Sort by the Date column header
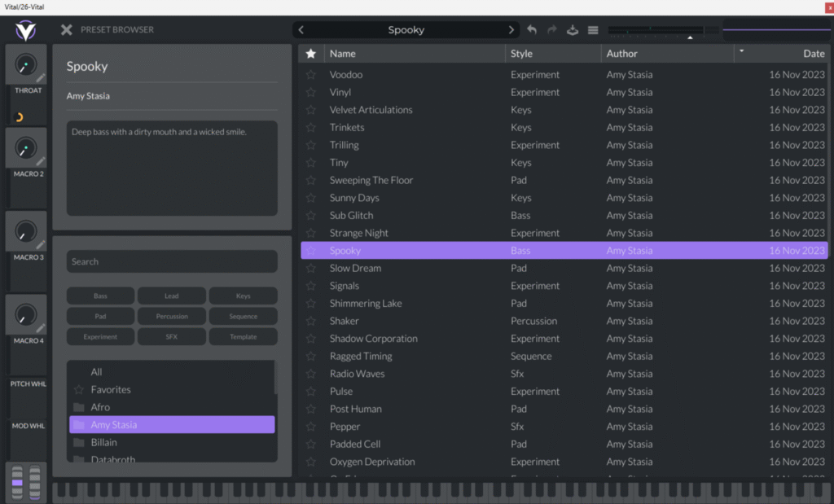This screenshot has width=834, height=504. point(781,53)
